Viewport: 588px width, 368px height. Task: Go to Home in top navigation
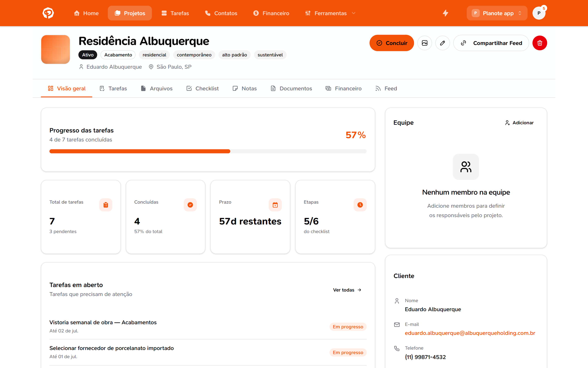(86, 13)
